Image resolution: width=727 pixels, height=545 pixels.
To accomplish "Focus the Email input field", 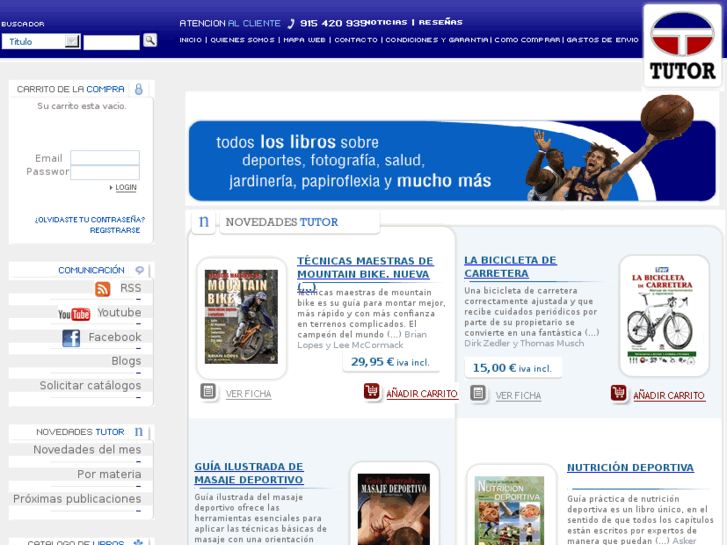I will point(105,158).
